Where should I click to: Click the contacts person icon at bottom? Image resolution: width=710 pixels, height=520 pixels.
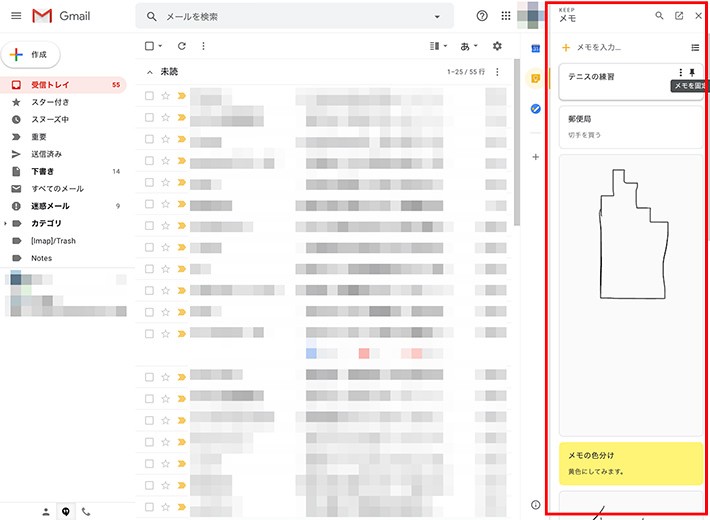pyautogui.click(x=46, y=512)
